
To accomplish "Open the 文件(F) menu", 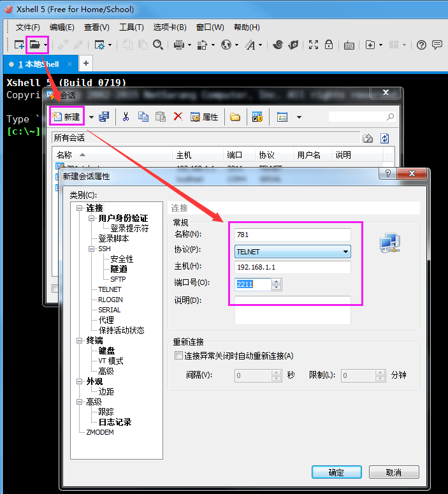I will [x=28, y=27].
